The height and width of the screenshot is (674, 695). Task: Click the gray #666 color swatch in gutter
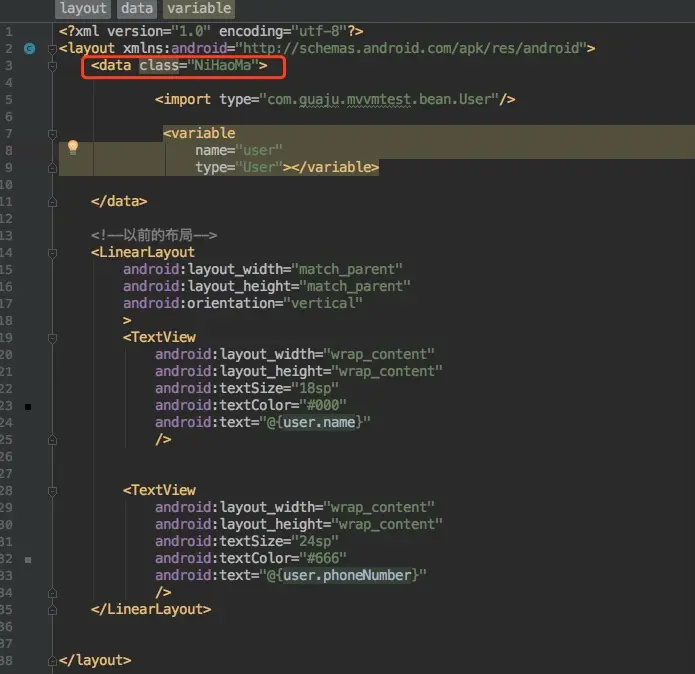28,560
